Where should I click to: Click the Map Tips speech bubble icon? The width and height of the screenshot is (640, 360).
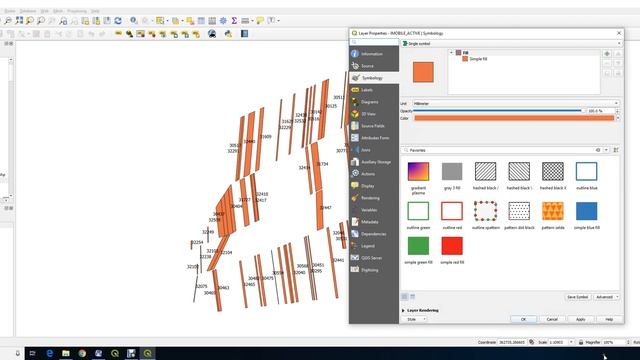click(x=260, y=20)
